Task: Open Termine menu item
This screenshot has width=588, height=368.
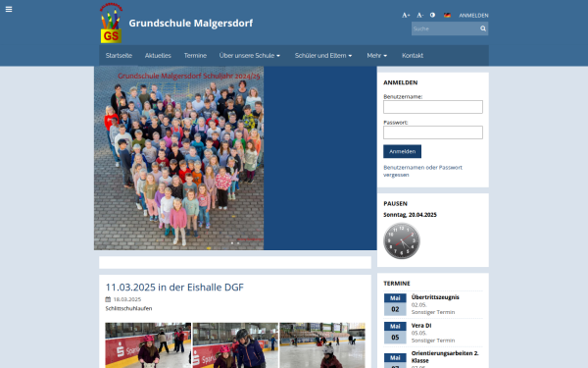Action: click(x=195, y=56)
